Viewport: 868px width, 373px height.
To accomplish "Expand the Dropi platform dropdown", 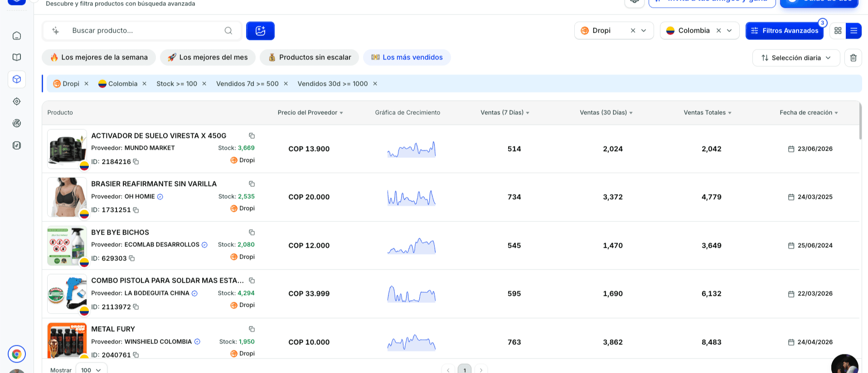I will point(644,30).
